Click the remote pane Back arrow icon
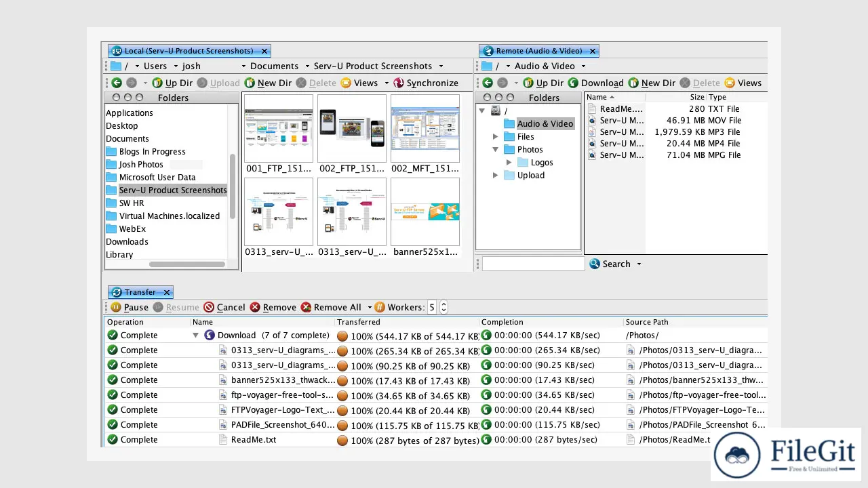Image resolution: width=868 pixels, height=488 pixels. (487, 83)
